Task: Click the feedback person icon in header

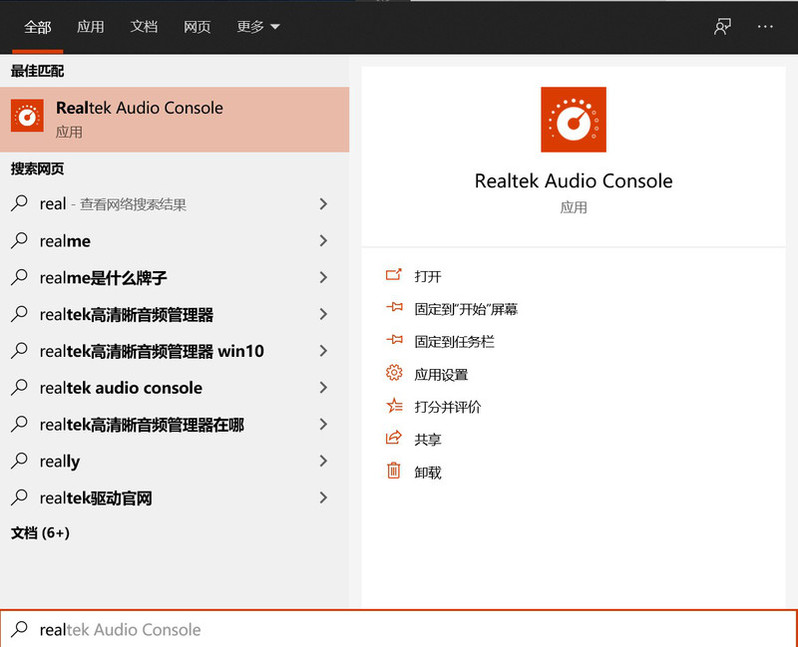Action: [x=722, y=27]
